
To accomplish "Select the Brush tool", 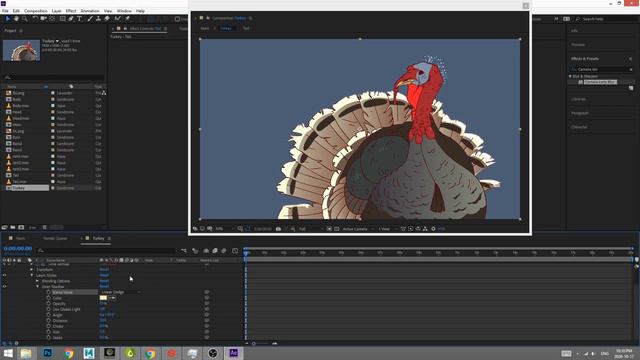I will tap(90, 19).
